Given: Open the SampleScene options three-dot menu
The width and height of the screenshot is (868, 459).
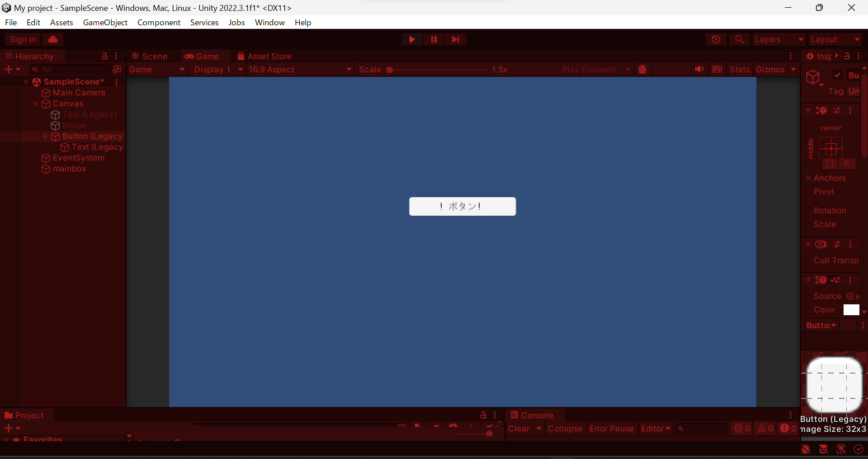Looking at the screenshot, I should coord(117,82).
